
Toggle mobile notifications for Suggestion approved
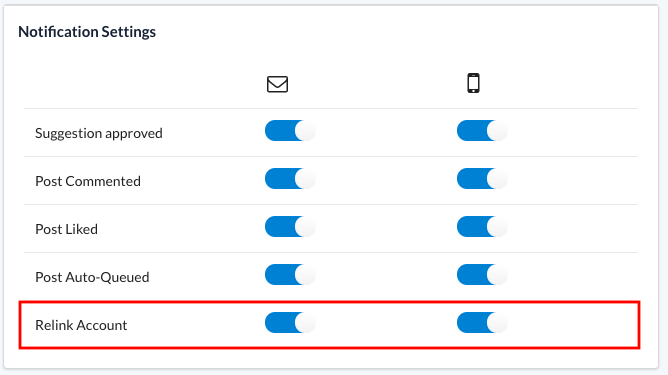(482, 131)
